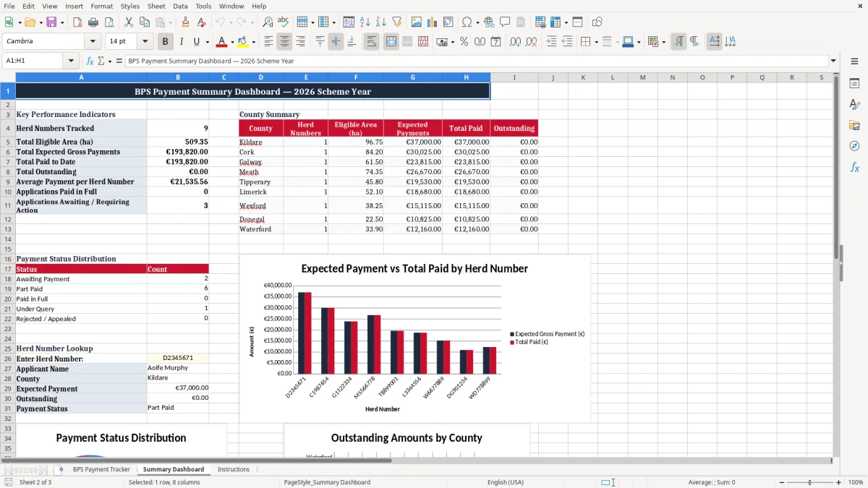Open sidebar Properties panel
The height and width of the screenshot is (488, 868).
[854, 84]
